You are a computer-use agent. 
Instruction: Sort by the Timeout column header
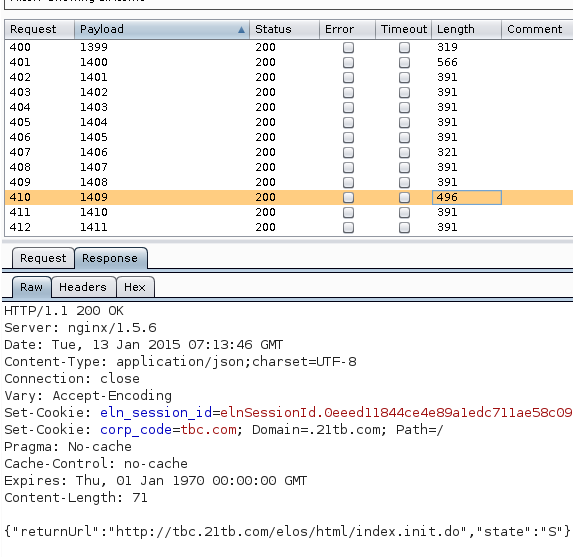click(x=403, y=29)
